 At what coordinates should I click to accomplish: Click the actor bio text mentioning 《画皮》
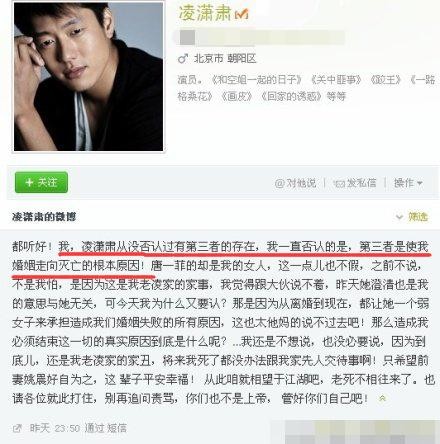(306, 88)
